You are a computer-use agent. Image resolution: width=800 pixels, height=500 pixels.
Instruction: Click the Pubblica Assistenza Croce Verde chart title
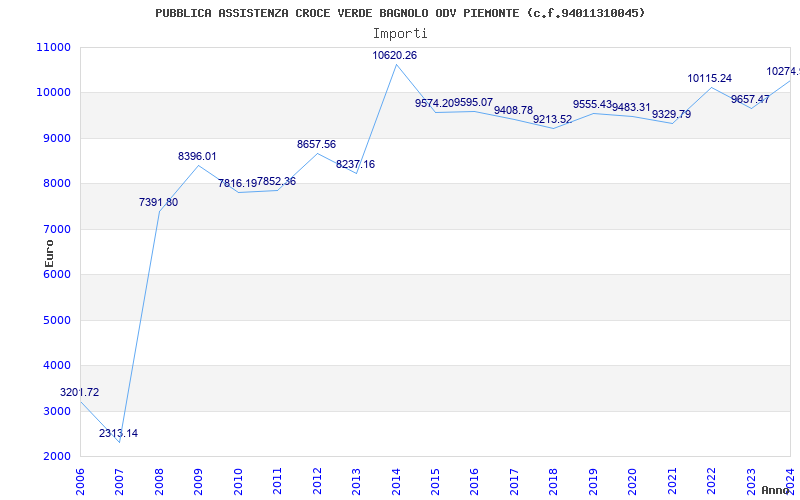coord(400,13)
